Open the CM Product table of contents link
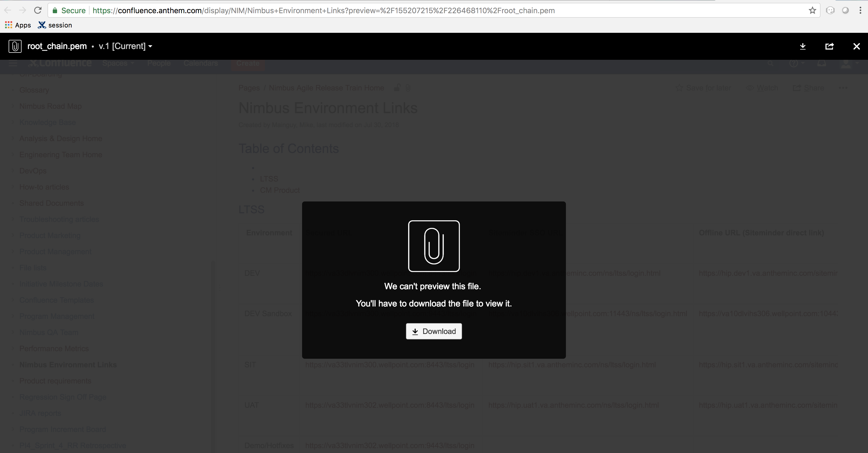868x453 pixels. point(280,190)
